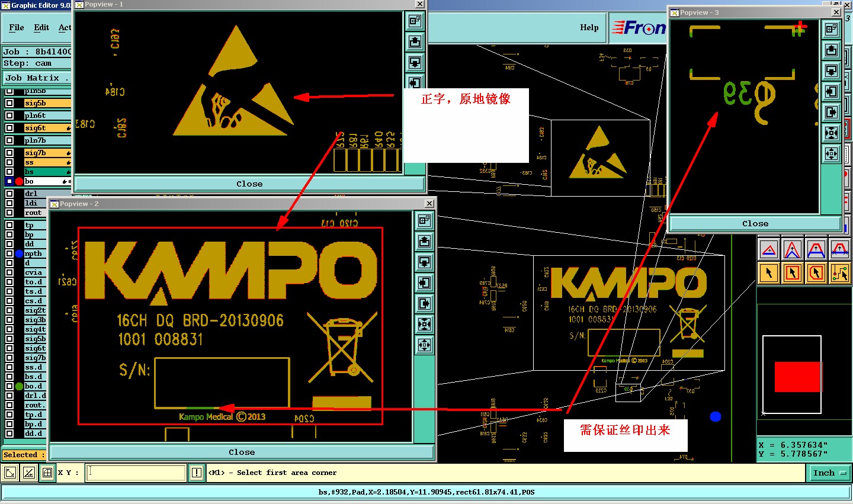Select layer name cvia in the list
Screen dimensions: 853x504
click(35, 272)
